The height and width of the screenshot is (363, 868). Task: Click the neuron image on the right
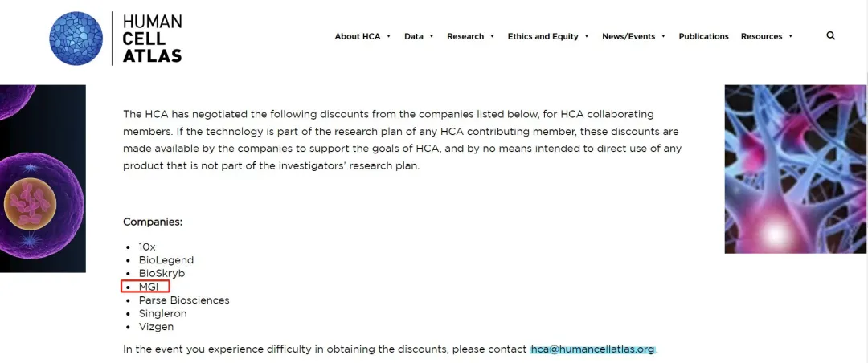coord(796,169)
